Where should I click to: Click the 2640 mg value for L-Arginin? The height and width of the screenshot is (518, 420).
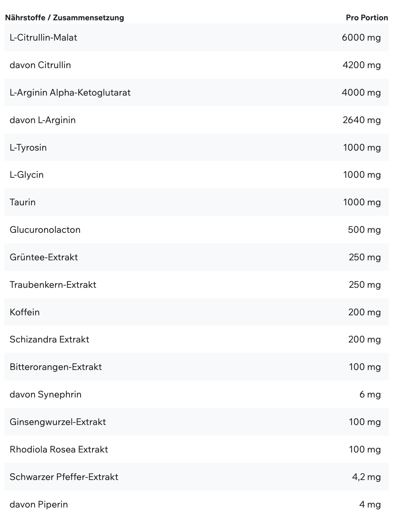click(x=361, y=120)
